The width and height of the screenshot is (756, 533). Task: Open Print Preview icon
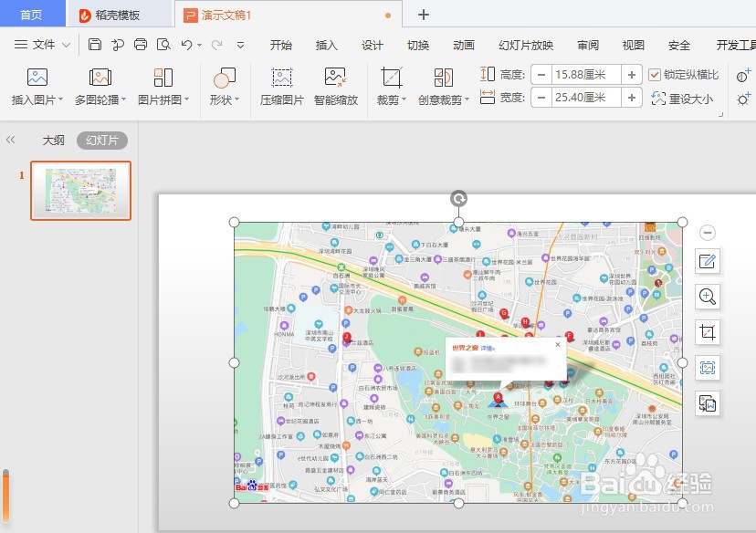(163, 45)
